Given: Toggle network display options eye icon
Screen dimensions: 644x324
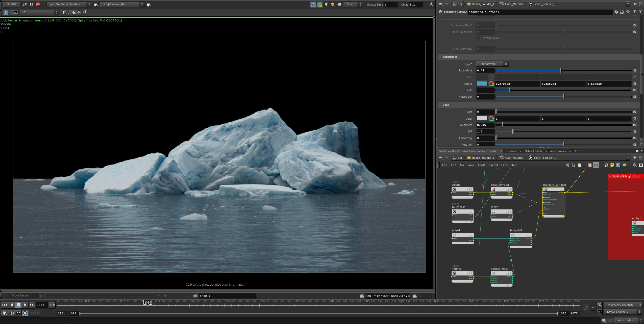Looking at the screenshot, I should tap(641, 165).
